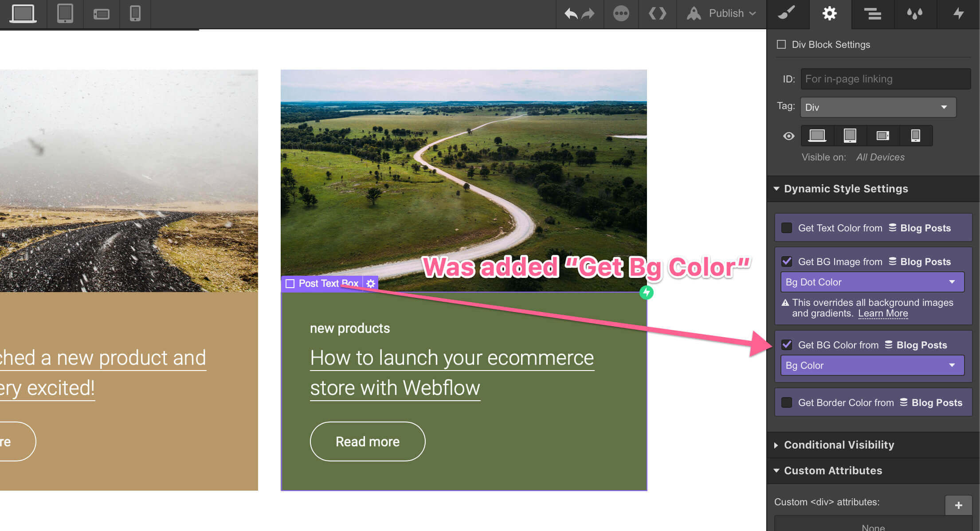
Task: Open the Style Manager droplets icon
Action: [x=915, y=14]
